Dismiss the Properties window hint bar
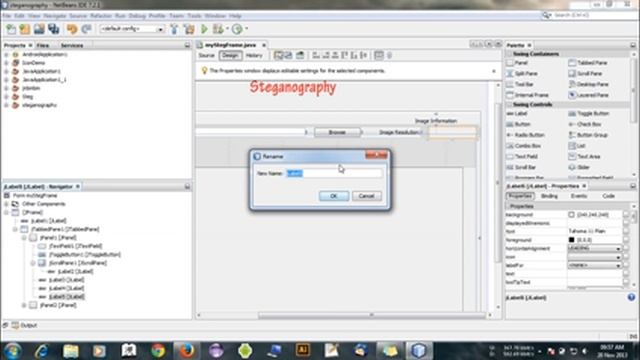 click(x=494, y=71)
